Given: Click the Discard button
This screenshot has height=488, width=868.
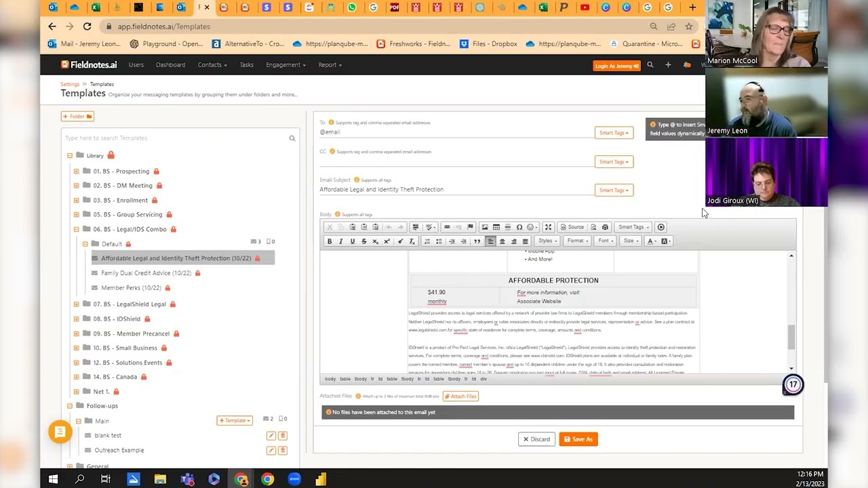Looking at the screenshot, I should click(x=536, y=439).
